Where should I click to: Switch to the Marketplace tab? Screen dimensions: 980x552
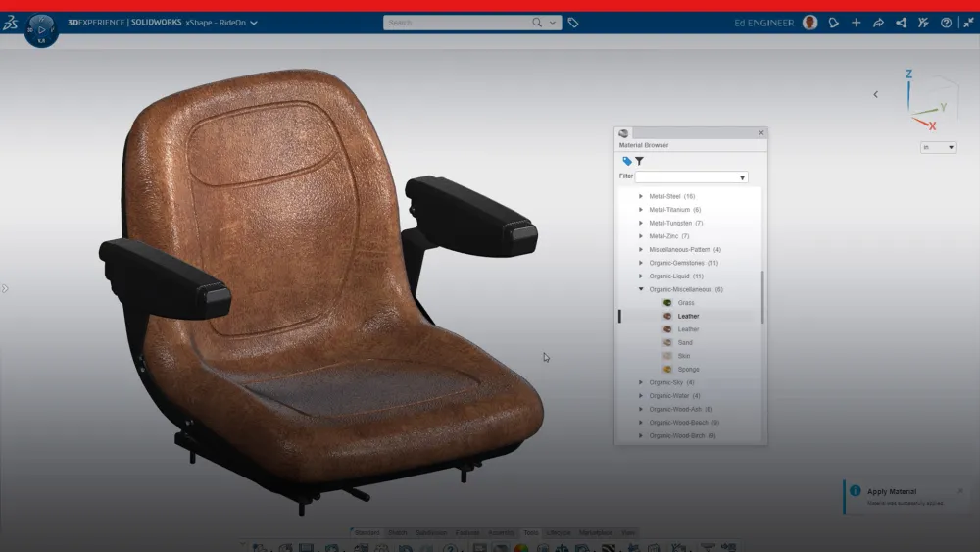coord(596,533)
